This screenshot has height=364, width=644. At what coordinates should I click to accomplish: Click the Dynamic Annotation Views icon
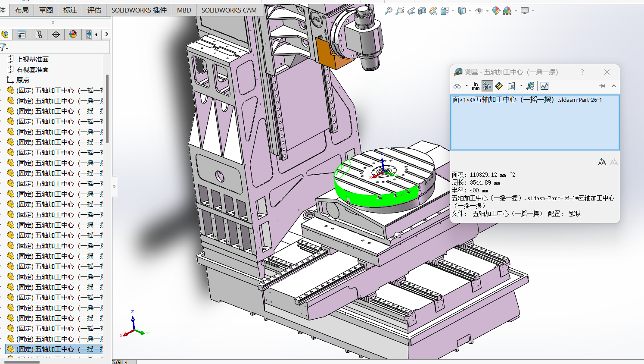click(433, 11)
